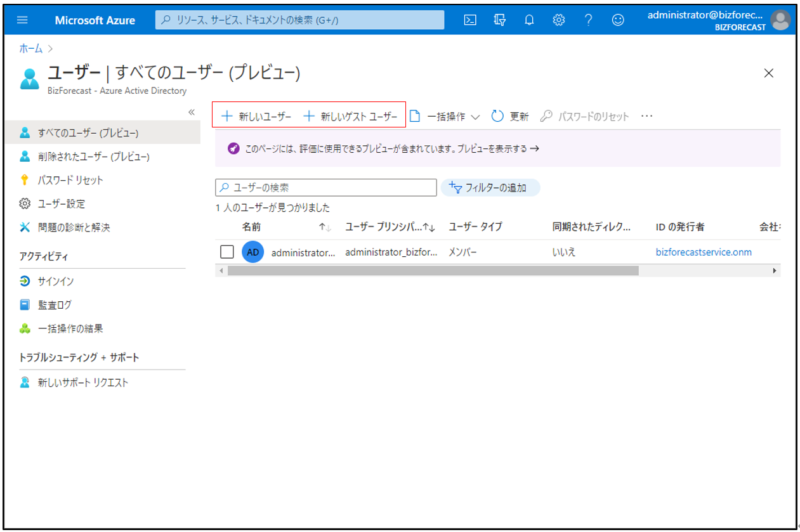Open the portal settings gear
The height and width of the screenshot is (532, 800).
coord(558,20)
